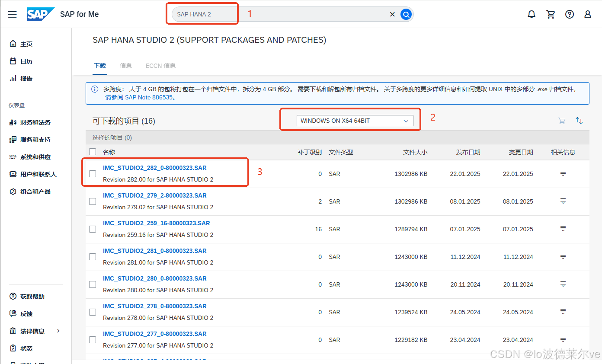Open related info for IMC_STUDIO2_259_16
602x364 pixels.
(563, 229)
